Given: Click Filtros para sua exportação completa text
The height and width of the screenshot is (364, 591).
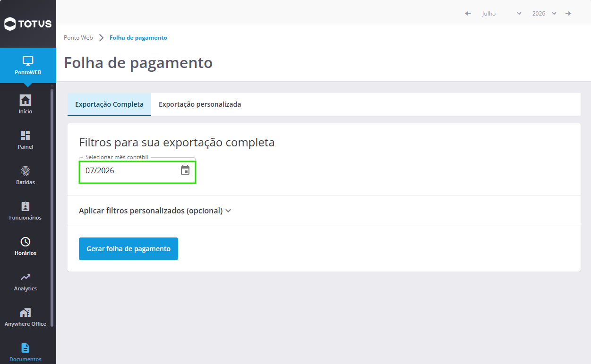Looking at the screenshot, I should (x=177, y=142).
